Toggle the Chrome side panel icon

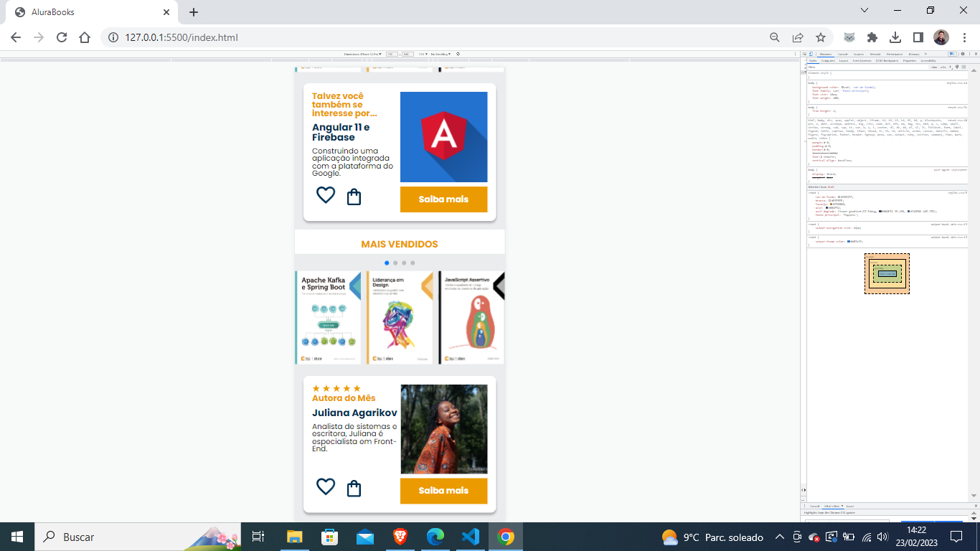[x=918, y=37]
